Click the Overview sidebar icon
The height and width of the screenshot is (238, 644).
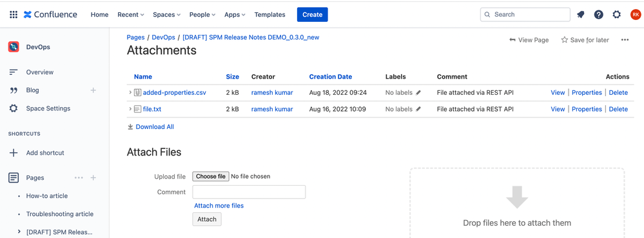14,72
